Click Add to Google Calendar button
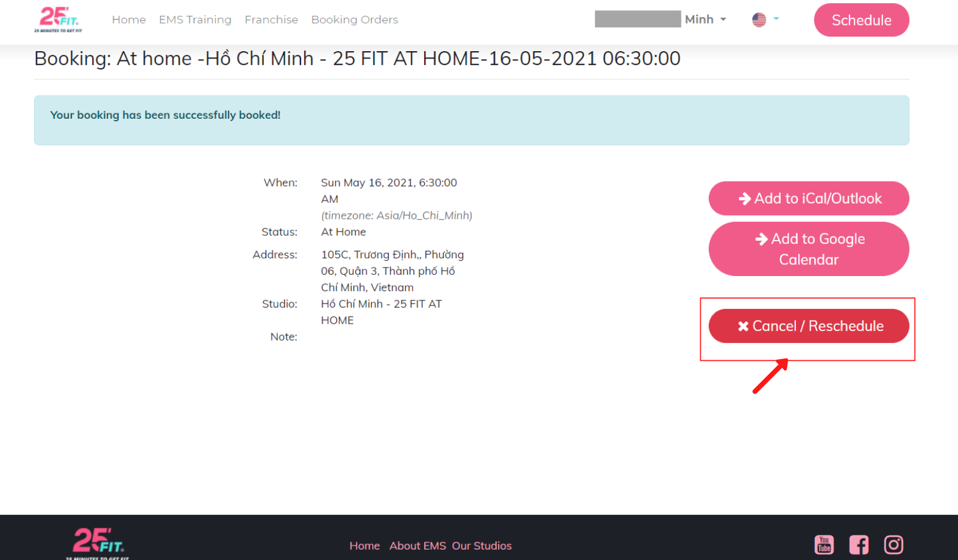 coord(809,249)
